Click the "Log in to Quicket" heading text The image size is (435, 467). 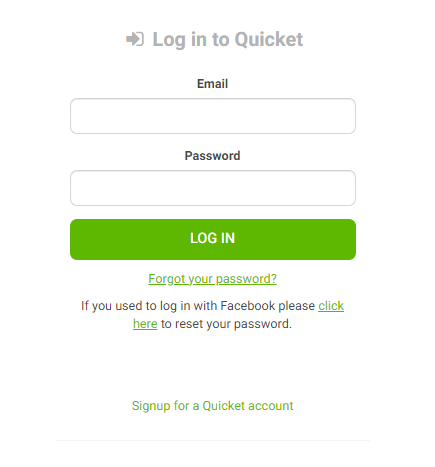tap(228, 40)
